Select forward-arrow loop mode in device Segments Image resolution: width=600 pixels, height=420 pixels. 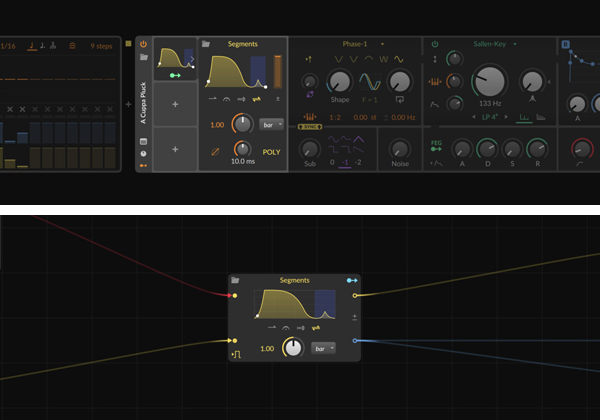click(x=241, y=99)
